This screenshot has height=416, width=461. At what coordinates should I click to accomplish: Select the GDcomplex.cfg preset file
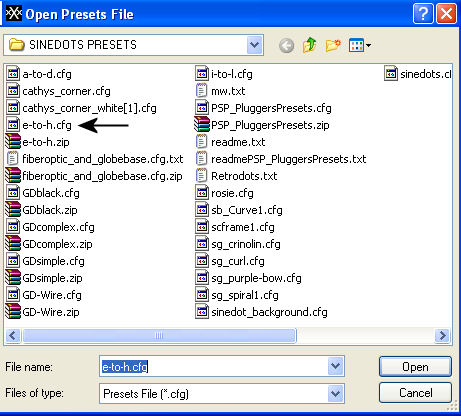point(50,227)
